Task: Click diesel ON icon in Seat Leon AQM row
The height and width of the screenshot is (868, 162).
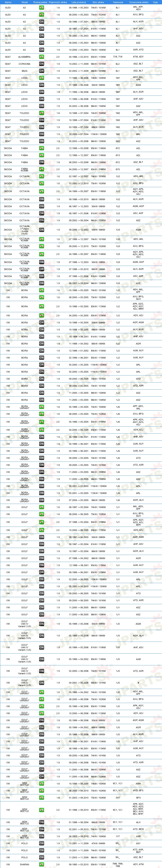Action: click(41, 85)
